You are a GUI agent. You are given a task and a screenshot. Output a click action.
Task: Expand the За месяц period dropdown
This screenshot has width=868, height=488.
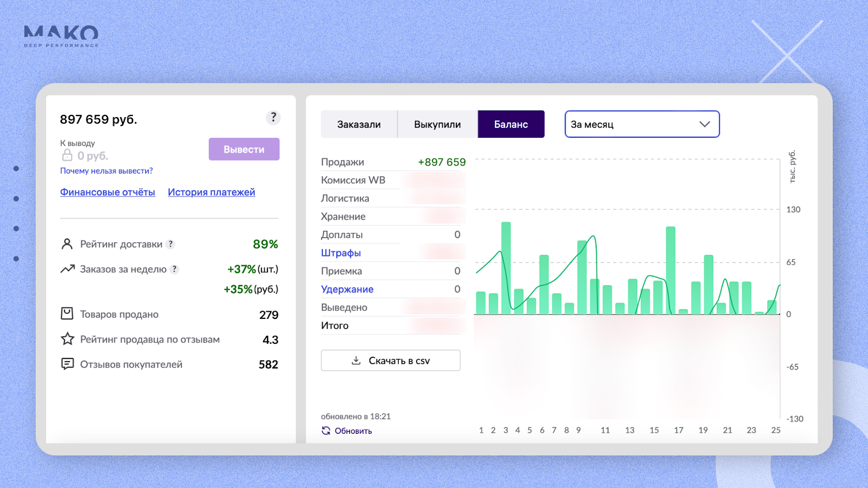[642, 124]
